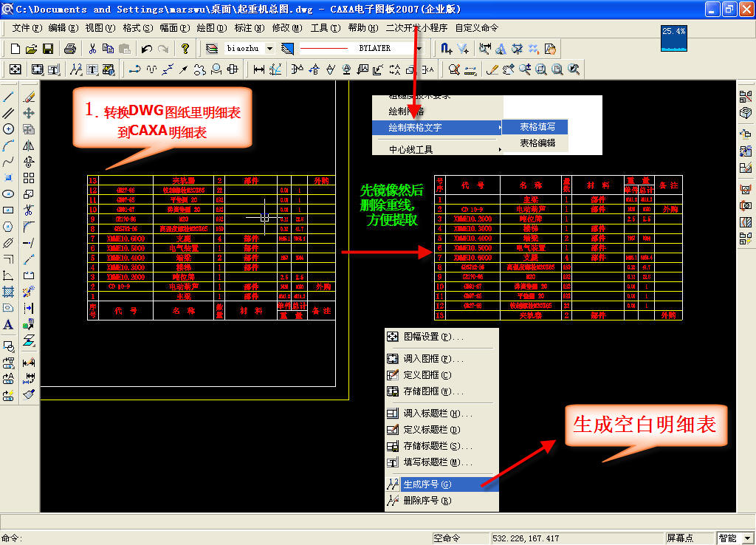Select the Spline curve tool
Screen dimensions: 756x545
8,162
